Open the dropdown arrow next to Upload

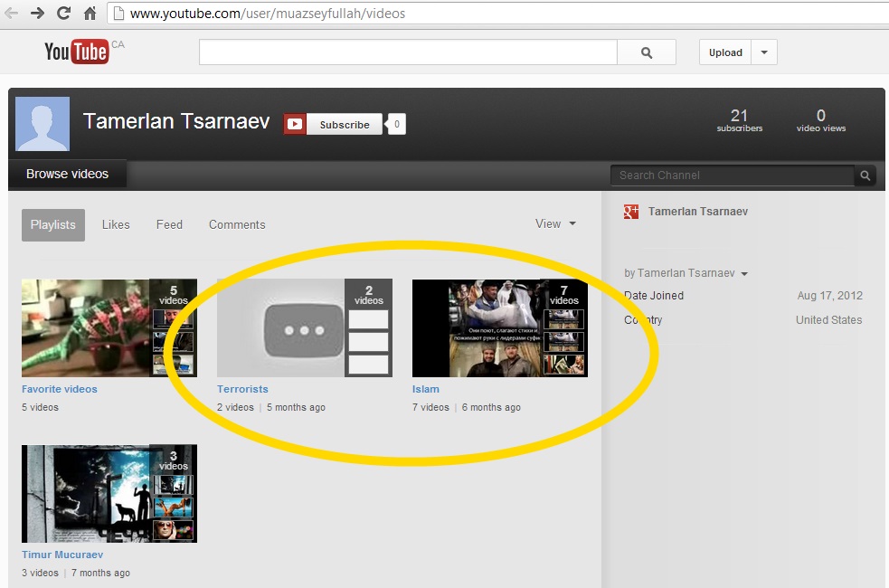[x=764, y=52]
